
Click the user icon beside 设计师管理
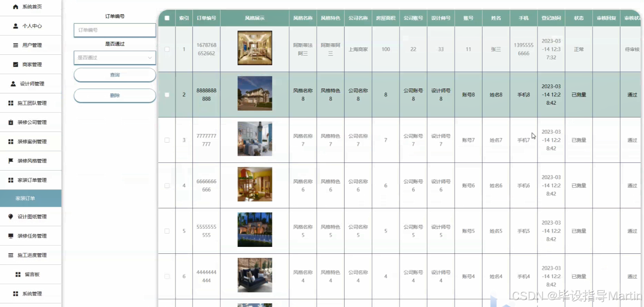tap(13, 84)
